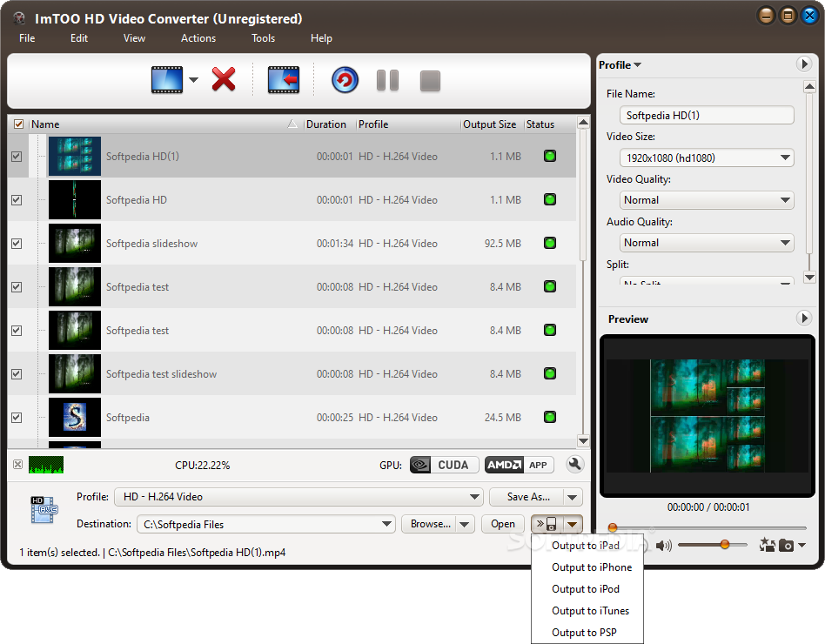Open the Edit menu
The height and width of the screenshot is (644, 825).
pos(79,38)
